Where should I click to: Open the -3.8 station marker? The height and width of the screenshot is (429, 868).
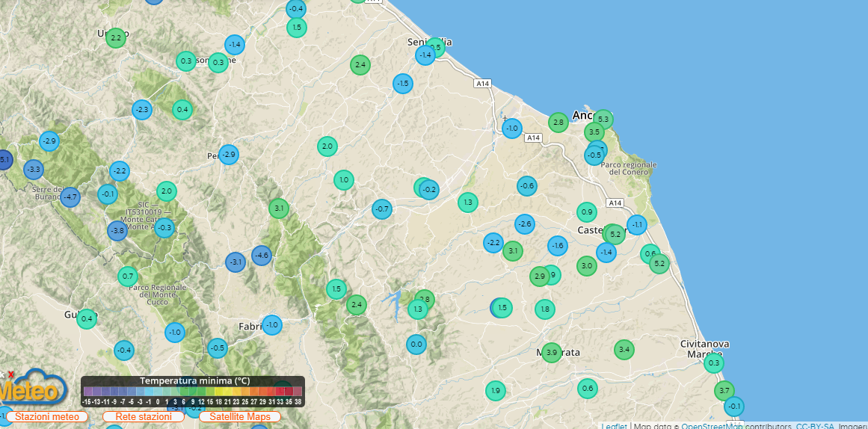pos(117,232)
